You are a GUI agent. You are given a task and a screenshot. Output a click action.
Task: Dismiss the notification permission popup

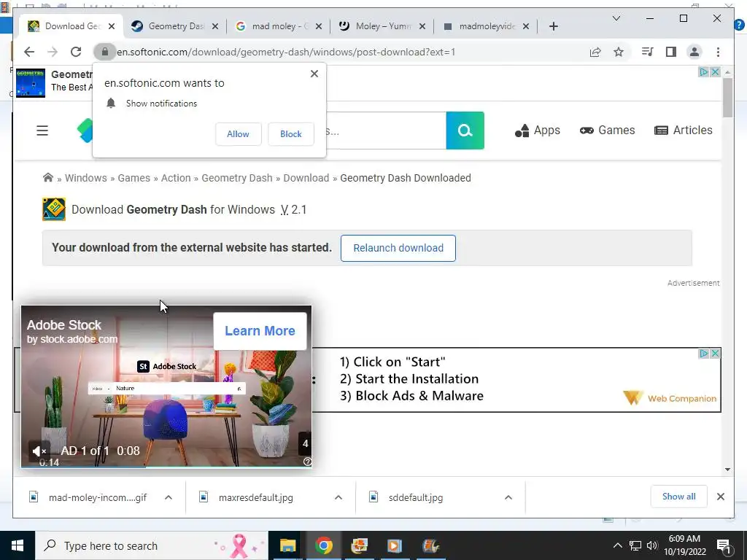314,74
